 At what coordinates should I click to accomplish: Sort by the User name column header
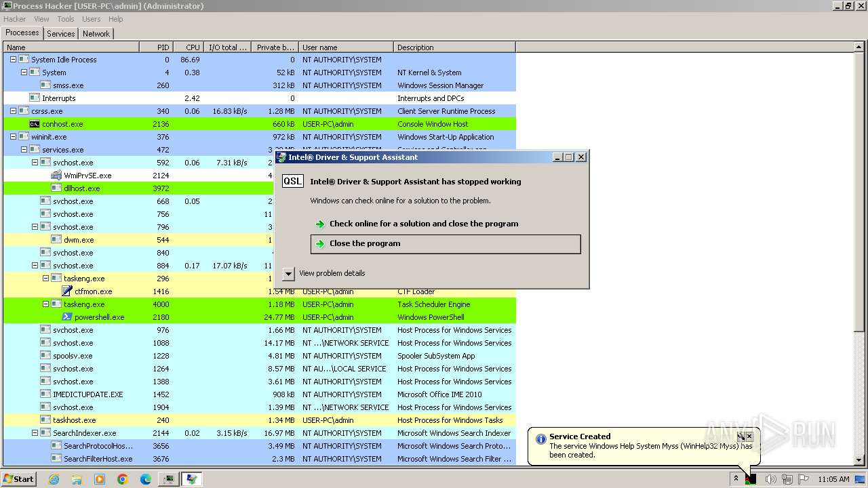346,47
